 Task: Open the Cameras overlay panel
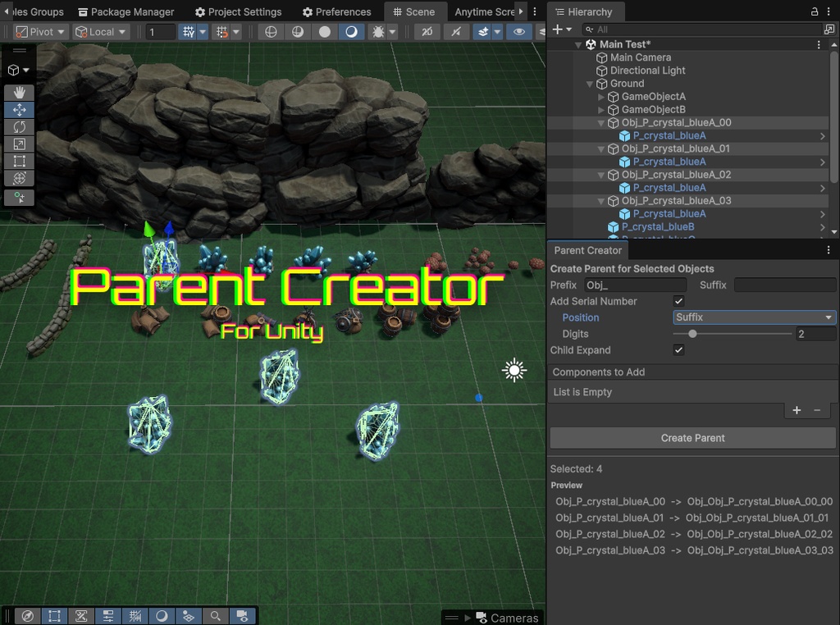point(505,618)
